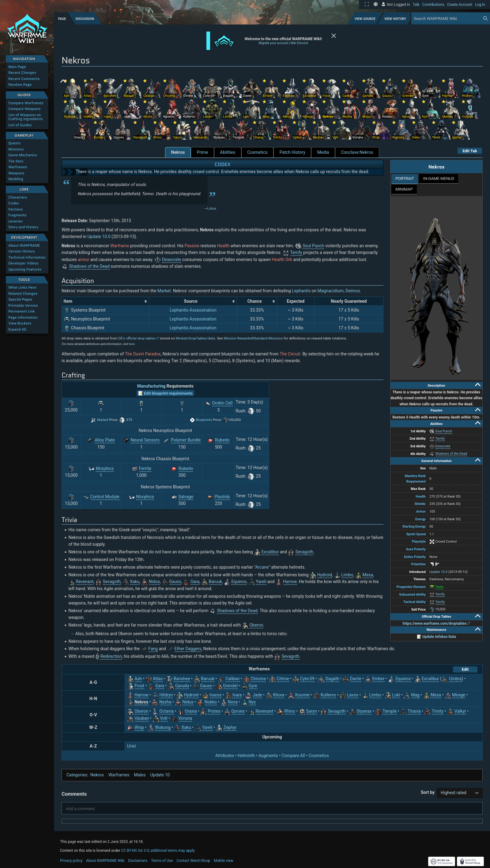Screen dimensions: 490x868
Task: Click the Soul Punch ability icon in infobox
Action: (x=432, y=431)
